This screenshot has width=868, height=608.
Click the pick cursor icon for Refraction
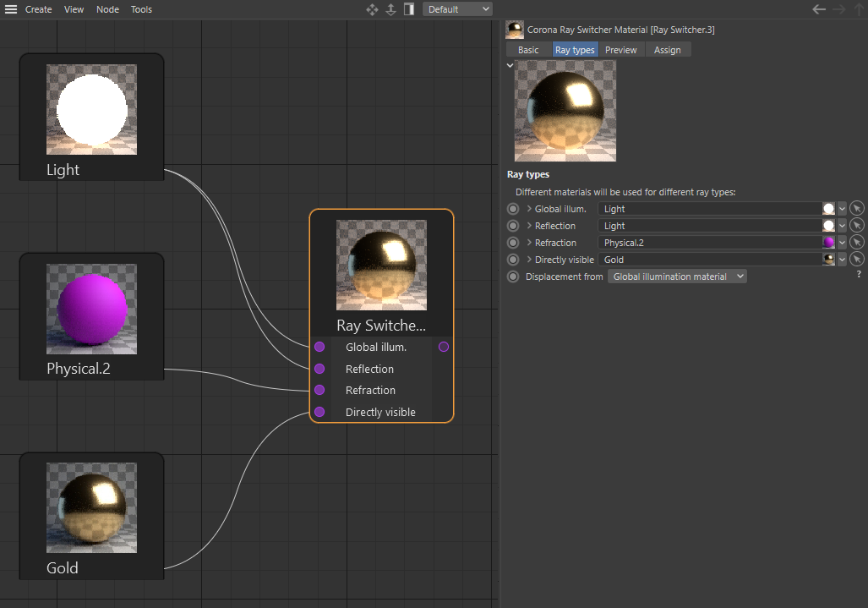click(857, 243)
